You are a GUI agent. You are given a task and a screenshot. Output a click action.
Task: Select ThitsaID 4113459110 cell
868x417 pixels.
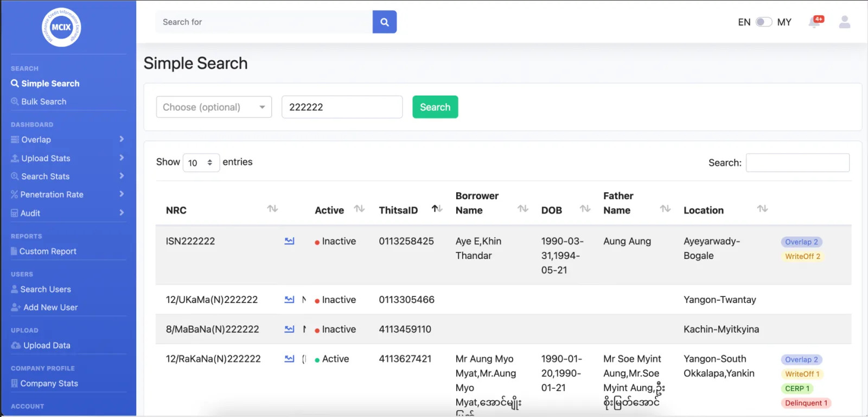tap(405, 329)
